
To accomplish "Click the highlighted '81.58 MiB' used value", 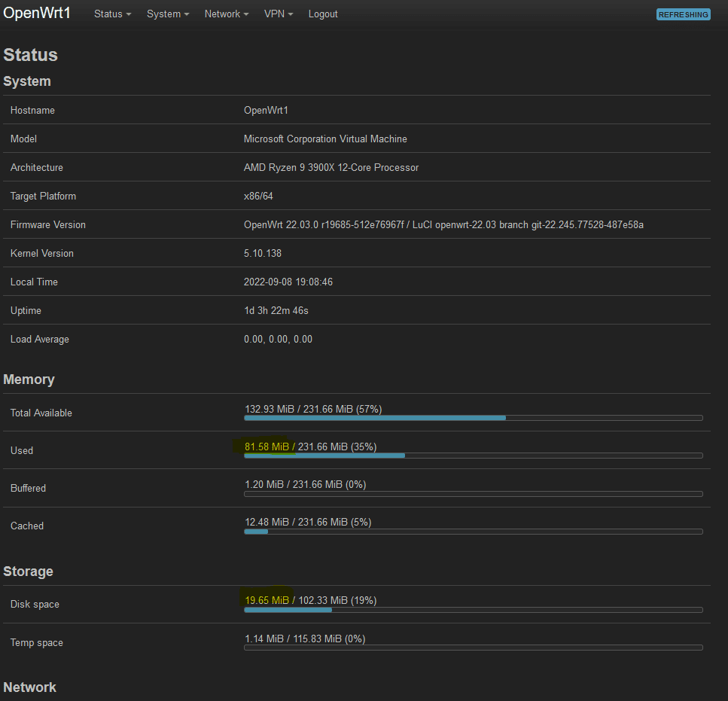I will (267, 447).
